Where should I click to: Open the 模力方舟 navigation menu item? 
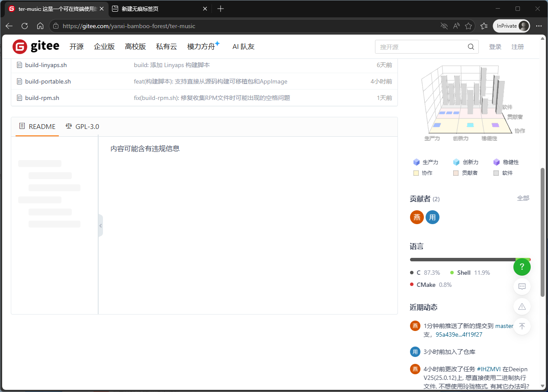[x=201, y=46]
